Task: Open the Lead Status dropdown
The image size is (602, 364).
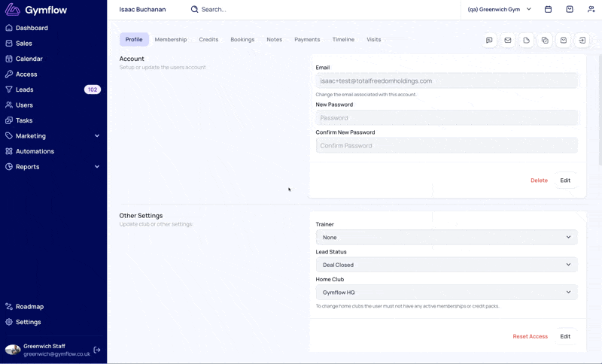Action: click(x=446, y=265)
